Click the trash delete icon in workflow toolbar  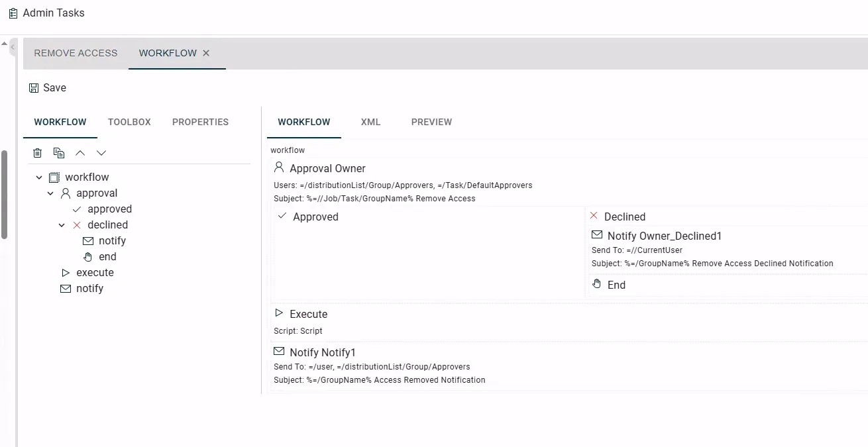click(38, 153)
